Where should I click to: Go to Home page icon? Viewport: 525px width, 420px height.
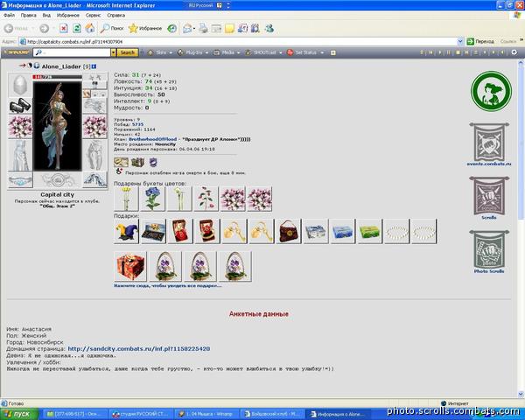(x=90, y=29)
